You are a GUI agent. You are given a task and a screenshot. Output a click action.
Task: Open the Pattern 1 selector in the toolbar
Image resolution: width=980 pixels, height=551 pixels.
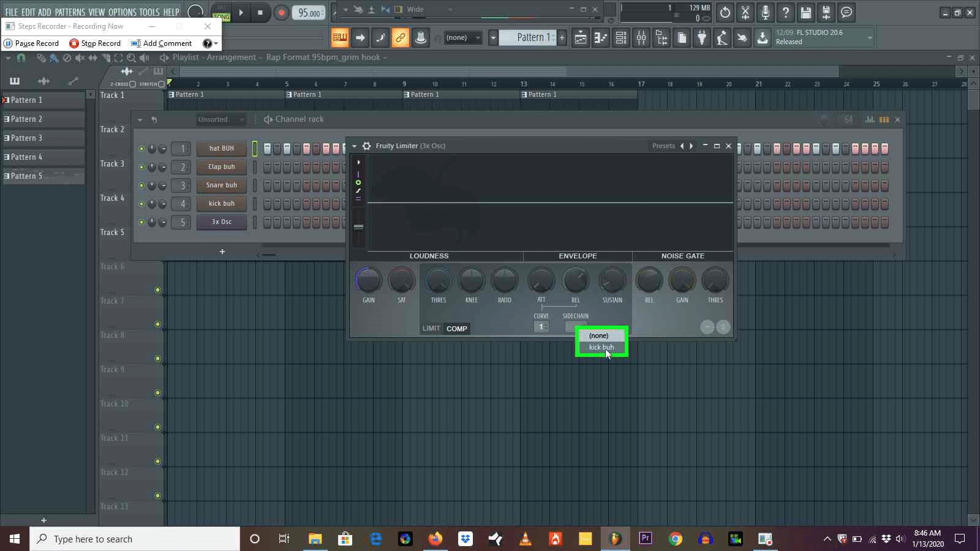point(527,37)
